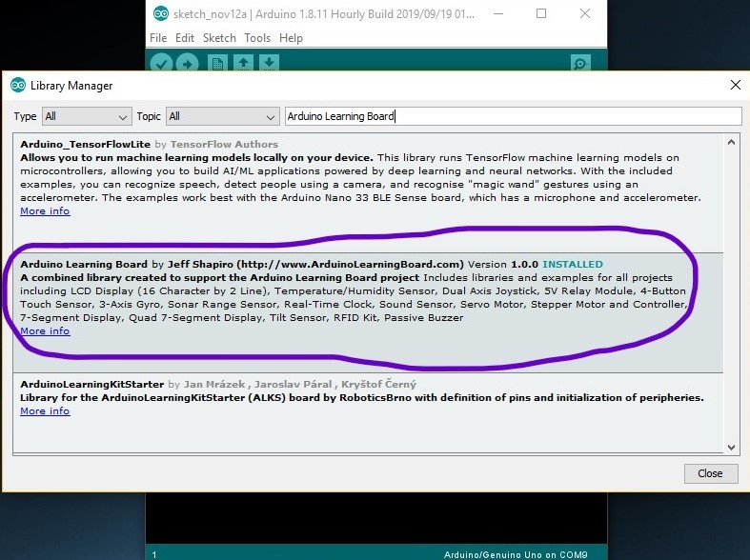Select the Arduino Learning Board library title

(x=84, y=264)
